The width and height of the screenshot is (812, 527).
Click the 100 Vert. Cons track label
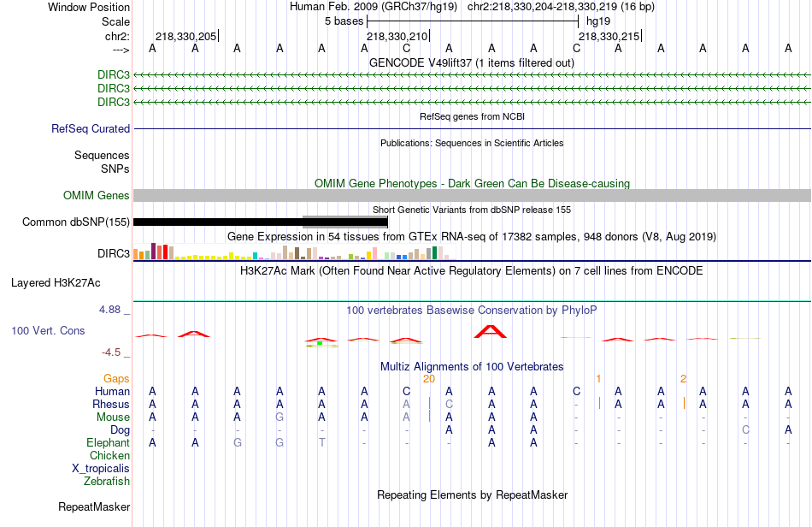click(x=48, y=330)
